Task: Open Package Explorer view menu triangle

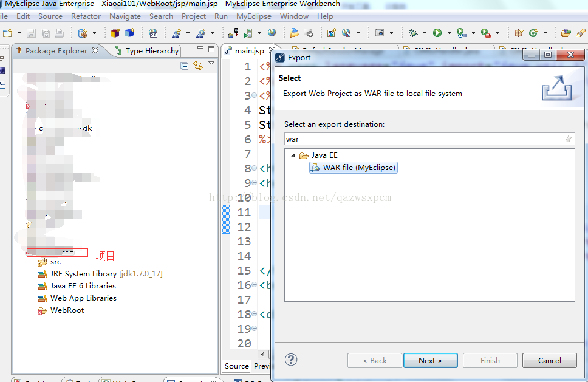Action: coord(211,63)
